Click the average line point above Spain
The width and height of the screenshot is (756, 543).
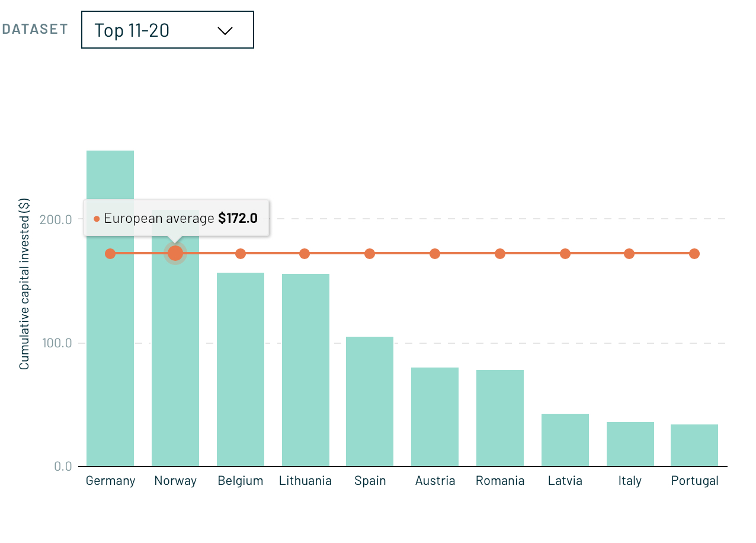point(370,254)
